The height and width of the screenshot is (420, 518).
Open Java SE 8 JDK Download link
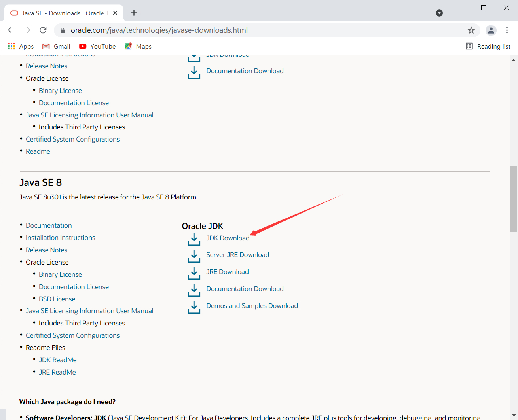point(228,238)
